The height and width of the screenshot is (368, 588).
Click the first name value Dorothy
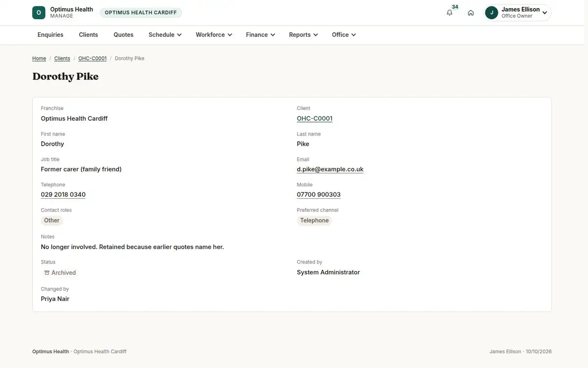(52, 144)
